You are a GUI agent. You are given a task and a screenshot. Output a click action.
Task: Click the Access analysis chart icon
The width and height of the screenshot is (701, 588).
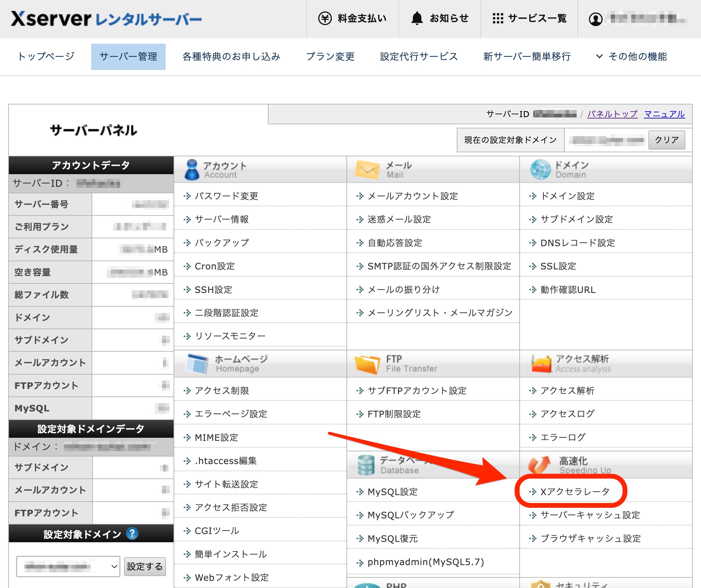[541, 364]
